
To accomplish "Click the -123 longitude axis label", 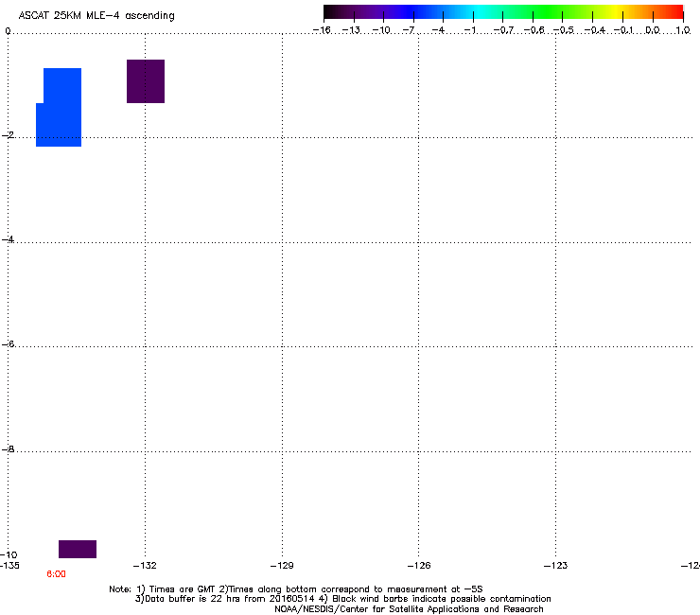I will pos(555,566).
